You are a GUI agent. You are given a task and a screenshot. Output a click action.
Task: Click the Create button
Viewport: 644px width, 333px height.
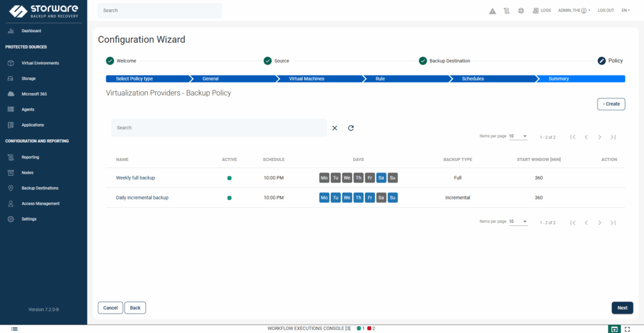611,104
